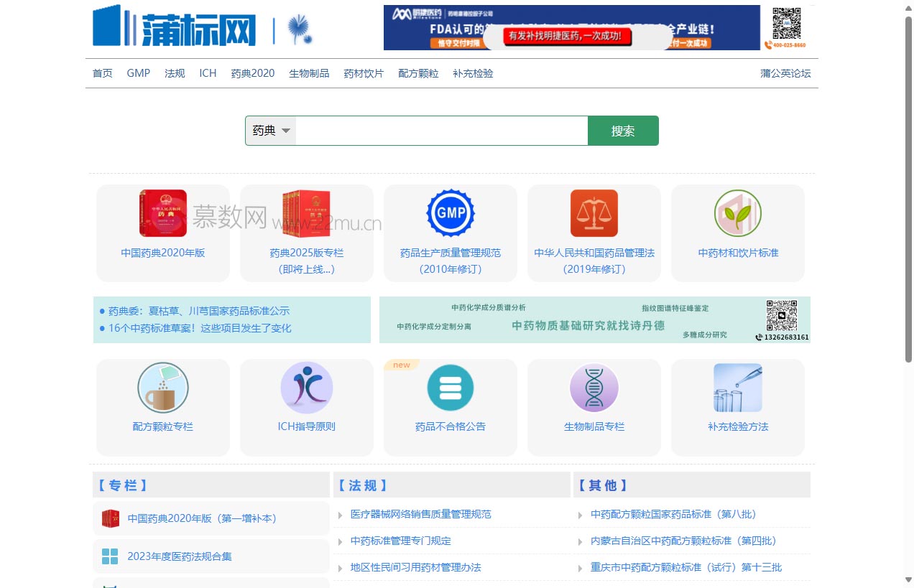Image resolution: width=914 pixels, height=588 pixels.
Task: Open the GMP 药品生产质量管理规范 icon
Action: [450, 213]
